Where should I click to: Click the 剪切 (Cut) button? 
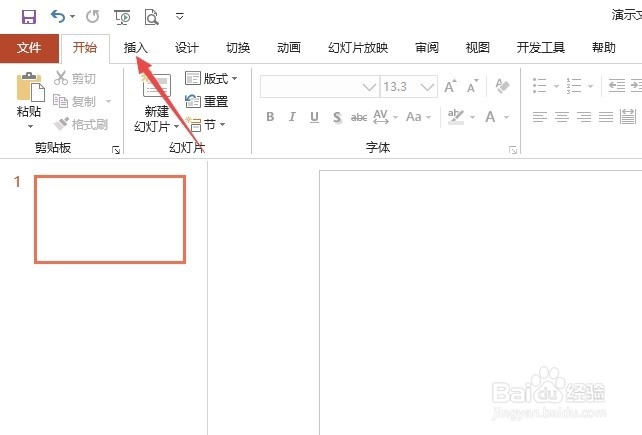tap(75, 78)
